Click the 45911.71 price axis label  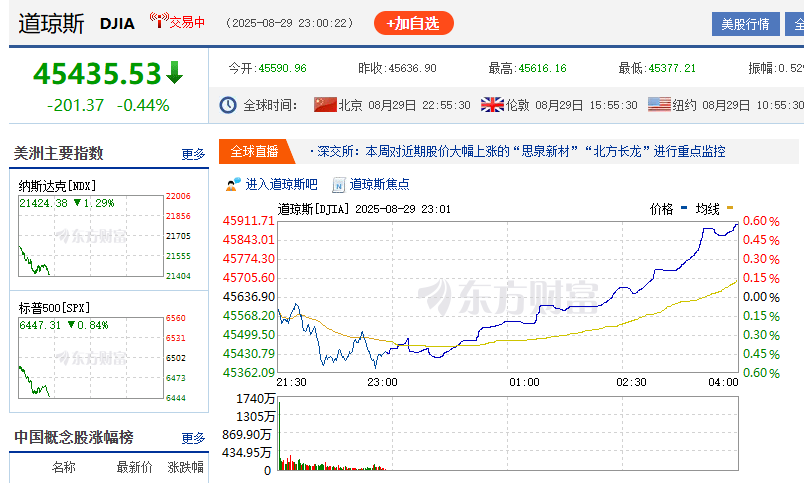point(249,221)
